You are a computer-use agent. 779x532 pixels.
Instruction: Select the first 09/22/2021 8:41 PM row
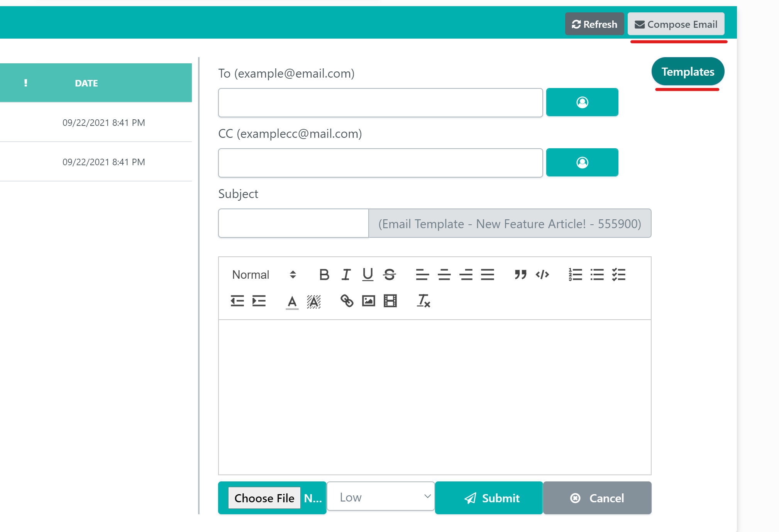96,122
